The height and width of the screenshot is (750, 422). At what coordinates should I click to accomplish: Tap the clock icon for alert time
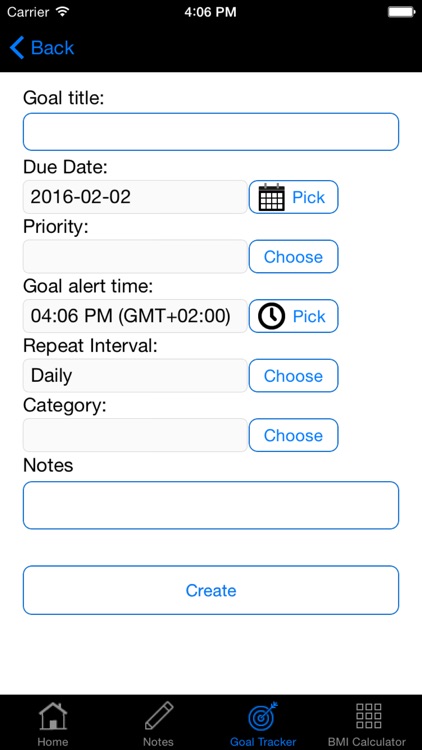pyautogui.click(x=271, y=316)
